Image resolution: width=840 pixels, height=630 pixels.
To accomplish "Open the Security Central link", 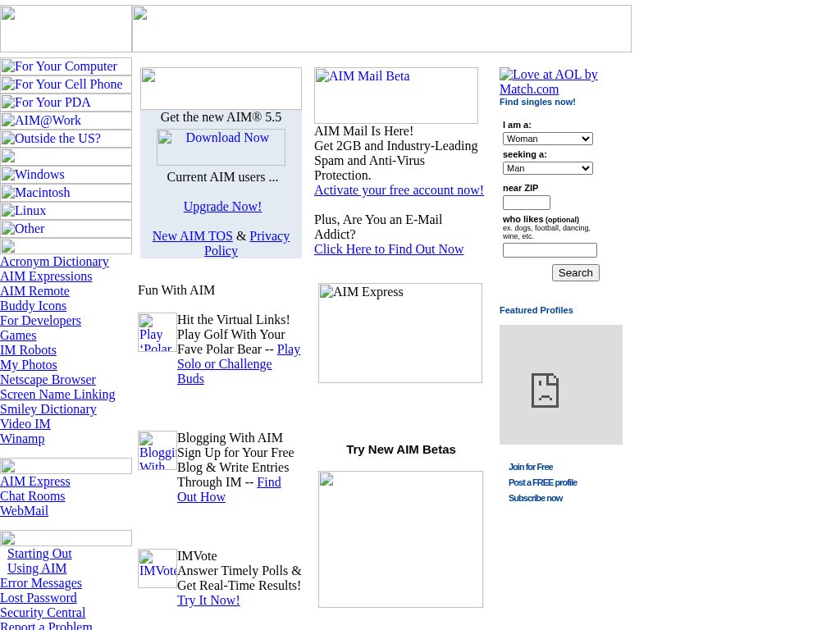I will (x=43, y=613).
